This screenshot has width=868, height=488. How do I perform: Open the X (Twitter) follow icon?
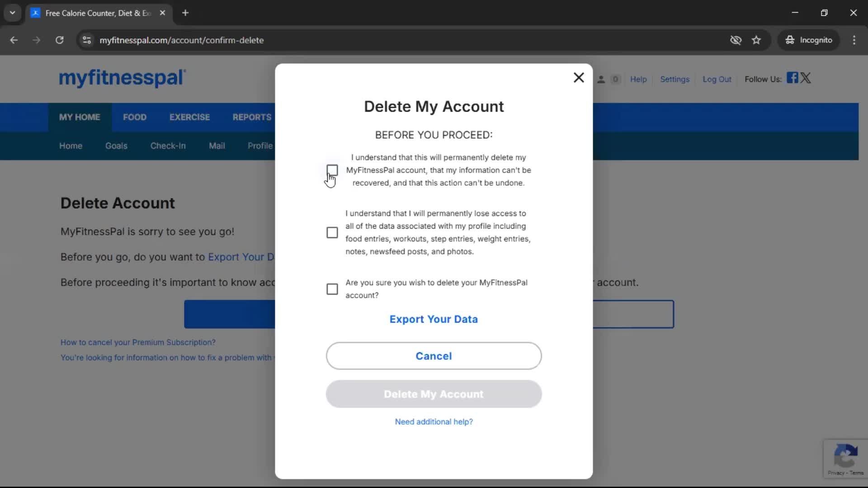(806, 78)
